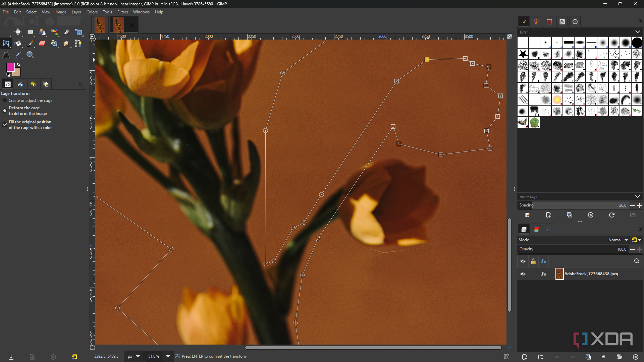Select the Zoom magnifier tool
This screenshot has height=362, width=644.
pyautogui.click(x=30, y=55)
